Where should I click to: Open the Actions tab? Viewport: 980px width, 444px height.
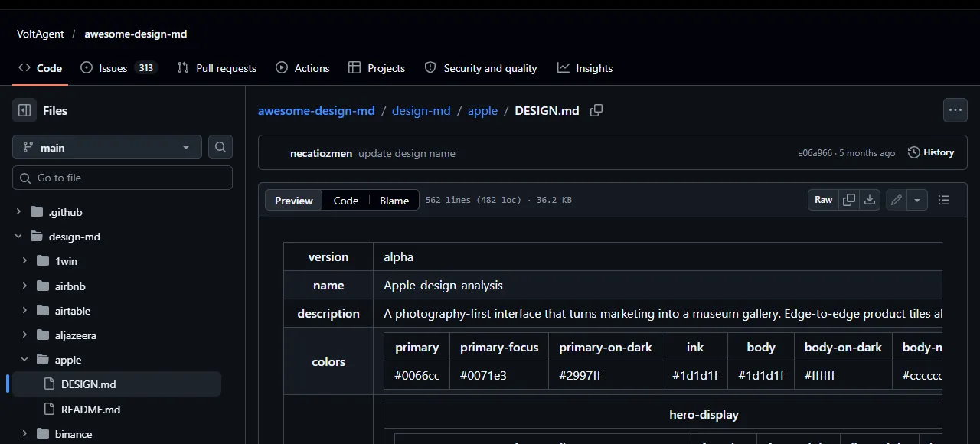[x=302, y=68]
